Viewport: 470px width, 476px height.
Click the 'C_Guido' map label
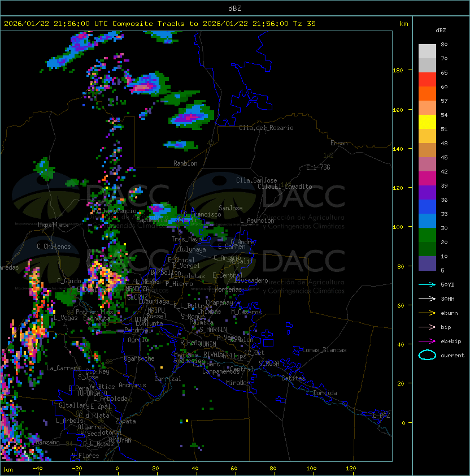tap(69, 281)
